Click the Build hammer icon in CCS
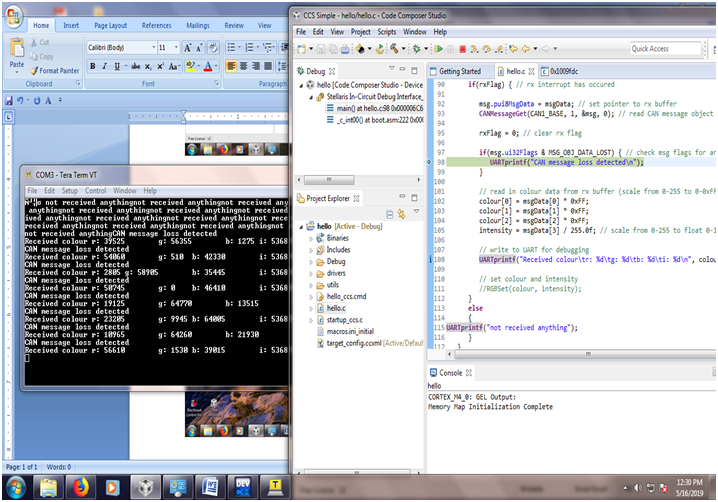Viewport: 718px width, 502px height. coord(394,49)
